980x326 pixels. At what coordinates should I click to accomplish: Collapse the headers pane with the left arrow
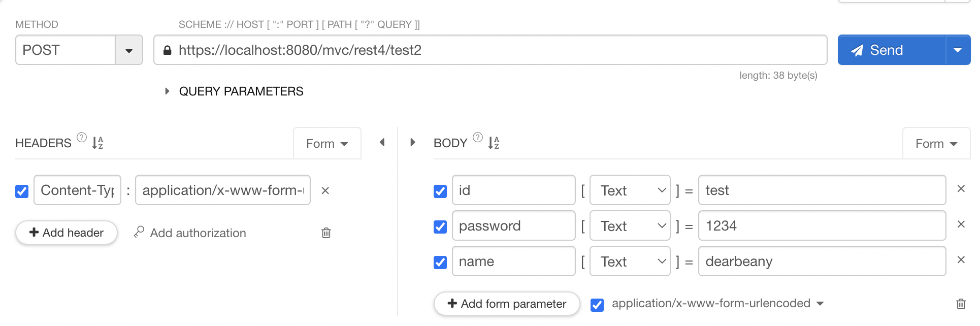(x=382, y=143)
